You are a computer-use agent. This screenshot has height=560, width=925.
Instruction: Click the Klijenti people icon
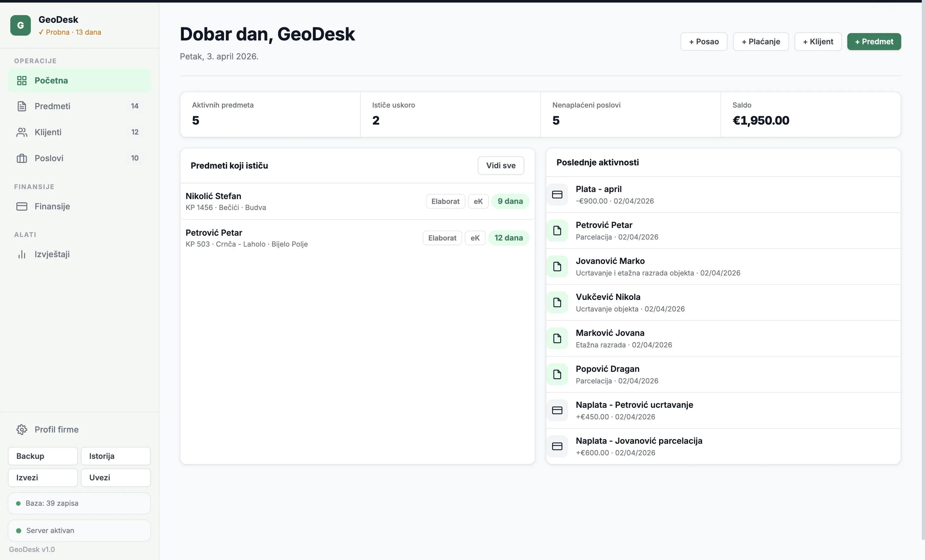tap(22, 132)
